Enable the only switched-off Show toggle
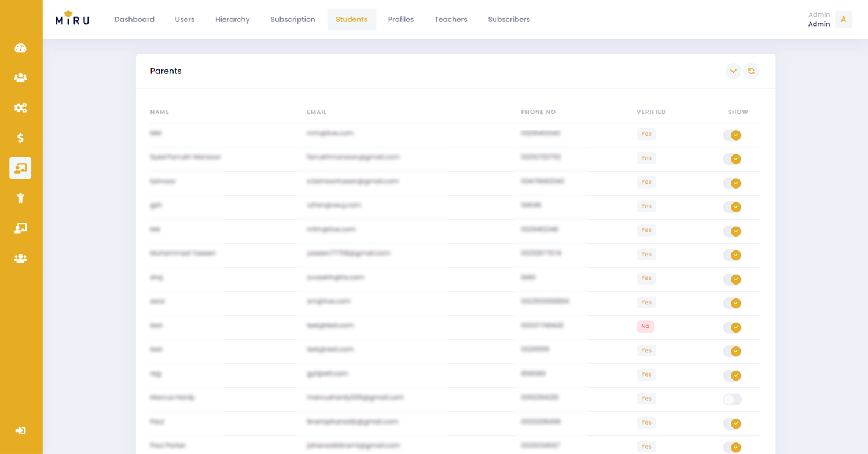The width and height of the screenshot is (868, 454). [732, 399]
